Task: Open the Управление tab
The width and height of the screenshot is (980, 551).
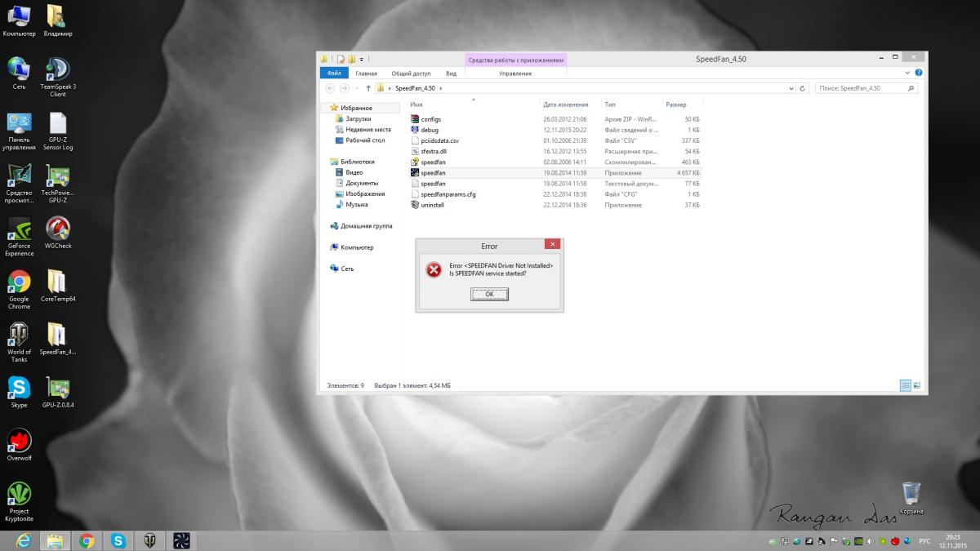Action: click(x=515, y=73)
